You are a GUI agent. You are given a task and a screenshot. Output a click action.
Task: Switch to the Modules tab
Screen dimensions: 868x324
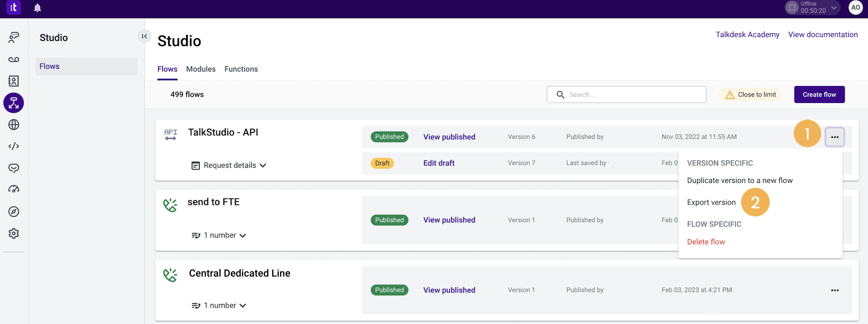click(201, 69)
